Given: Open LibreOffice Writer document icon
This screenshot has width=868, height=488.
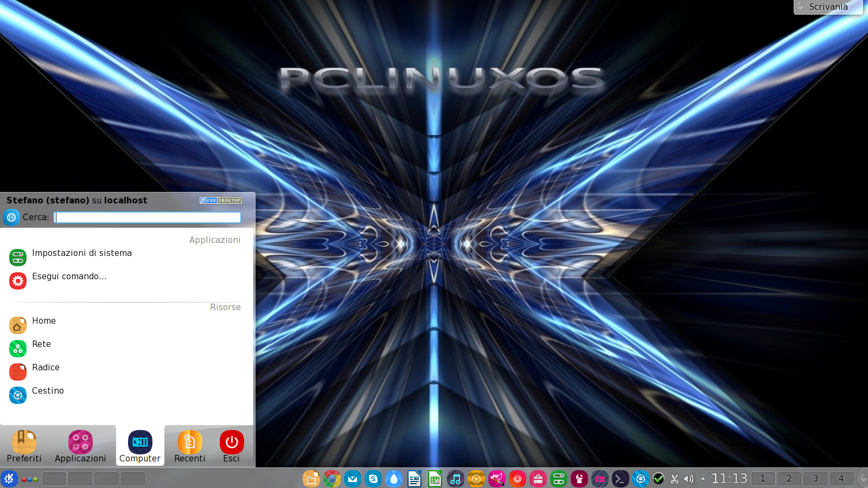Looking at the screenshot, I should pyautogui.click(x=414, y=479).
